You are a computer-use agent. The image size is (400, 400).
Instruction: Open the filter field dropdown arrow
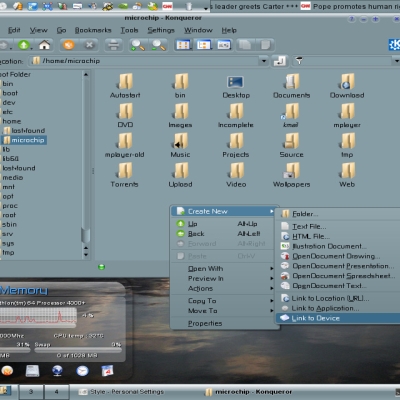[x=396, y=61]
